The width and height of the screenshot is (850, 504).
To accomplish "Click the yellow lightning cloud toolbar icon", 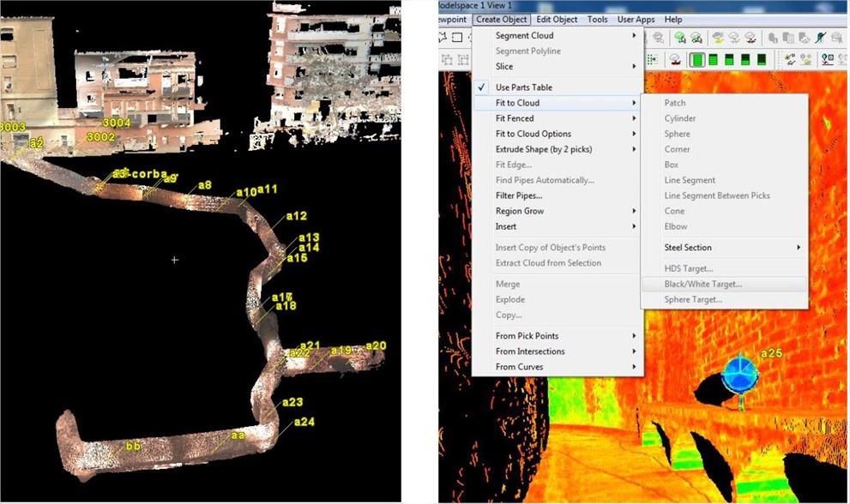I will (718, 38).
